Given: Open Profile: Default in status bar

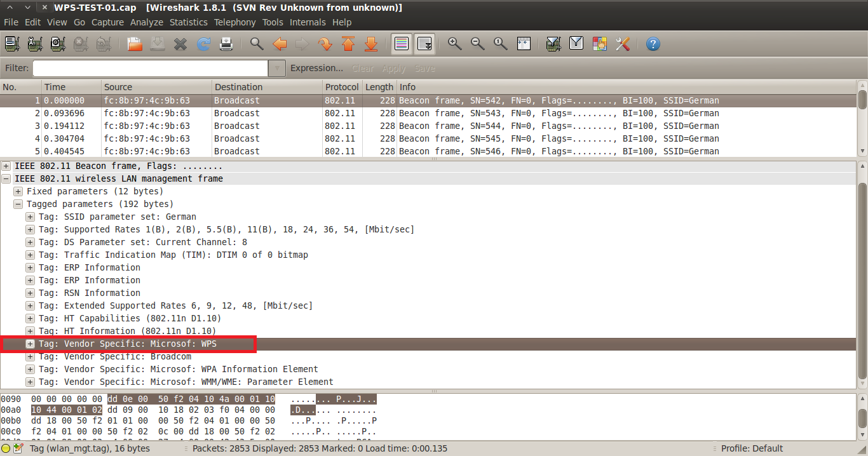Looking at the screenshot, I should click(x=752, y=448).
